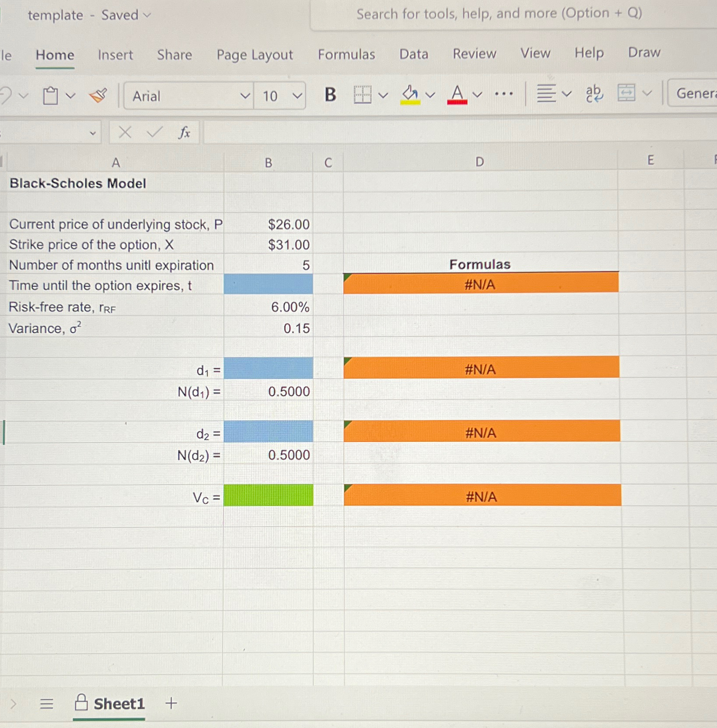Expand the fill color dropdown arrow

click(x=430, y=95)
